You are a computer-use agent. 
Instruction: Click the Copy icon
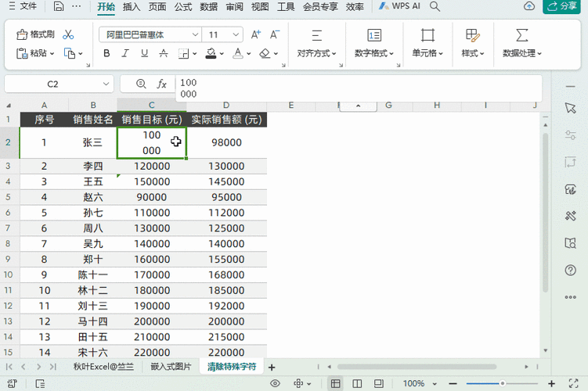tap(70, 53)
